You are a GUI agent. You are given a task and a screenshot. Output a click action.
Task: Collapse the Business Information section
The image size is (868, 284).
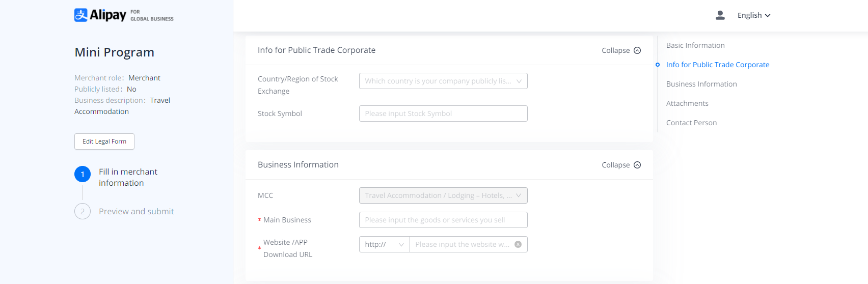(621, 165)
